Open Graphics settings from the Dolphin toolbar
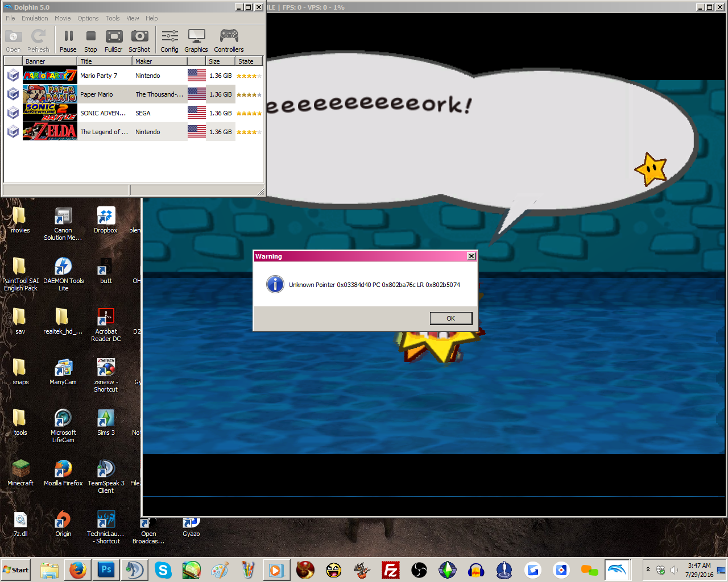728x582 pixels. click(x=196, y=41)
